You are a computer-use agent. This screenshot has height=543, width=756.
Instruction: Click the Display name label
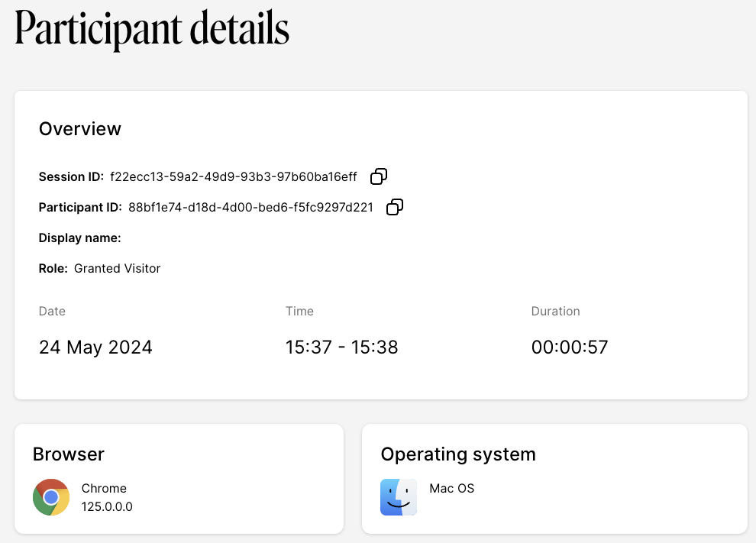click(x=80, y=238)
